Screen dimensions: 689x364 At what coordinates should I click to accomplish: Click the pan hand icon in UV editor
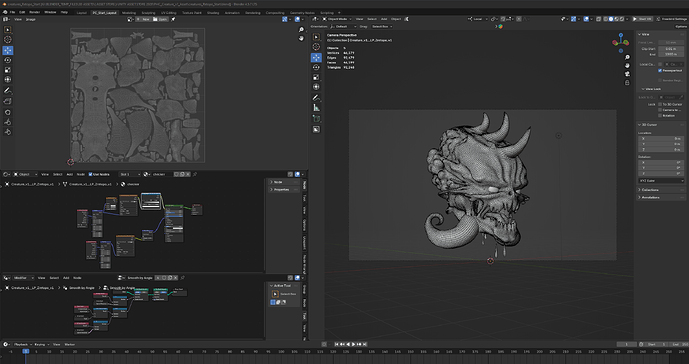[301, 38]
